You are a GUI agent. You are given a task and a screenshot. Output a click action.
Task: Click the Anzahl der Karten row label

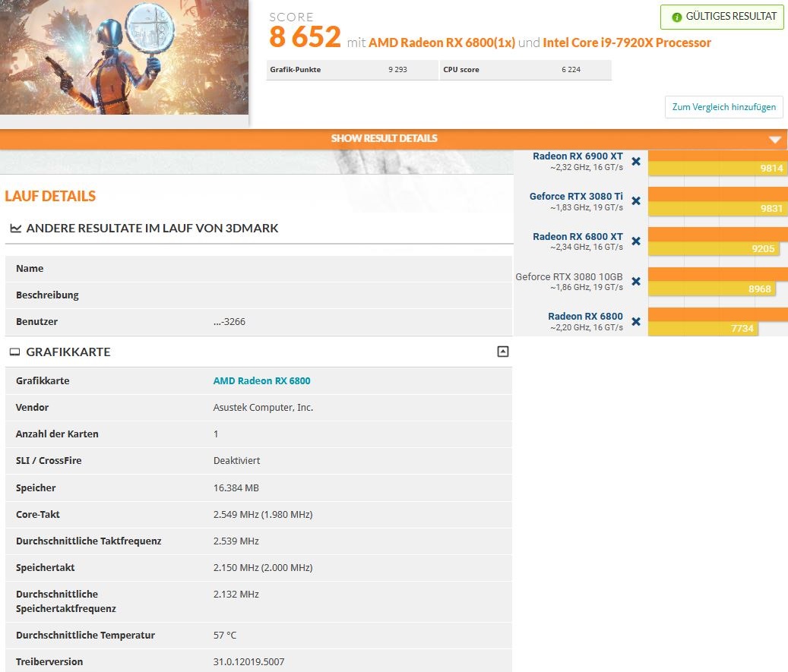coord(57,434)
